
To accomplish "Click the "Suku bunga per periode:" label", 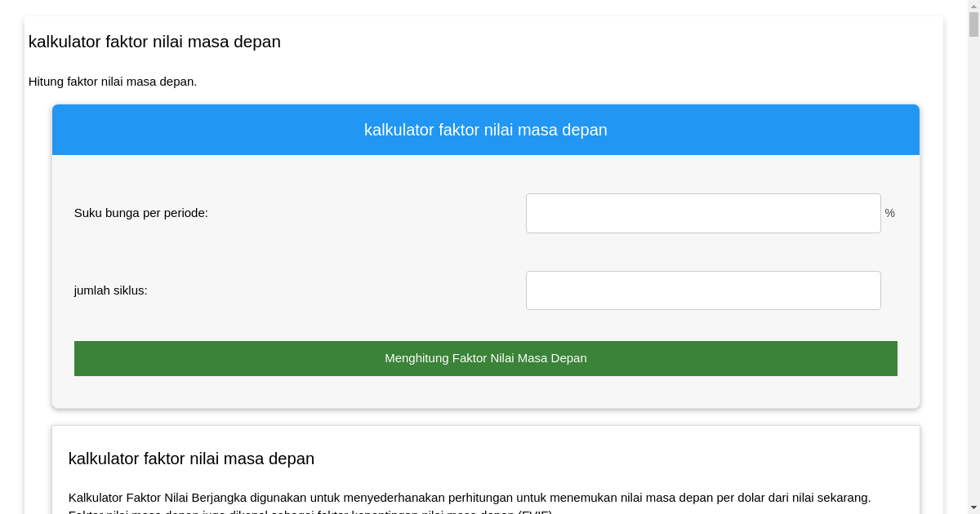I will click(140, 213).
